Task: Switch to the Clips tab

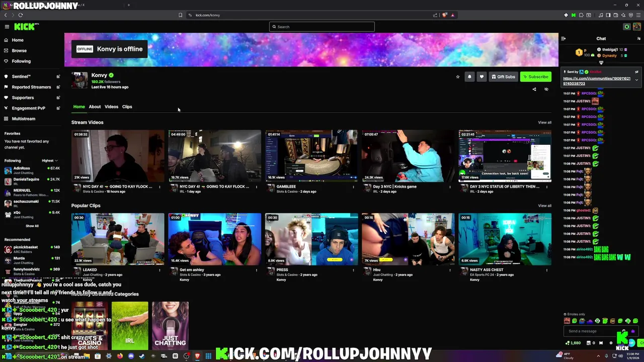Action: pyautogui.click(x=127, y=107)
